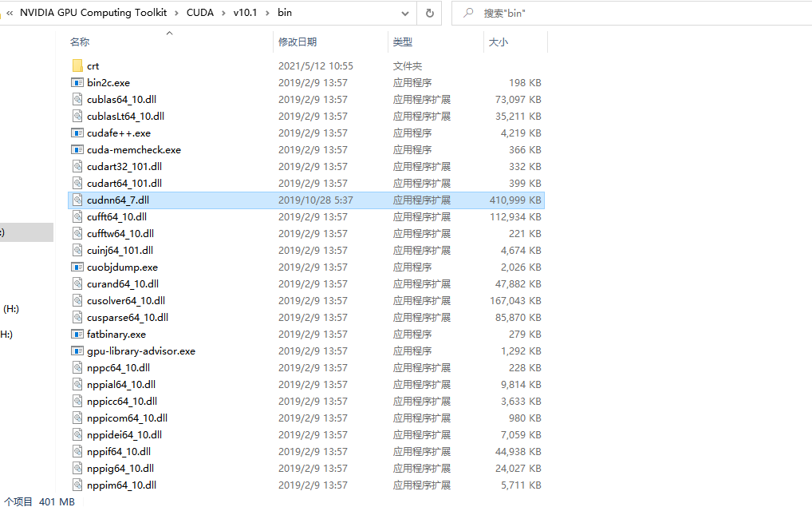Image resolution: width=812 pixels, height=507 pixels.
Task: Click the 112,934 KB size value
Action: [515, 216]
